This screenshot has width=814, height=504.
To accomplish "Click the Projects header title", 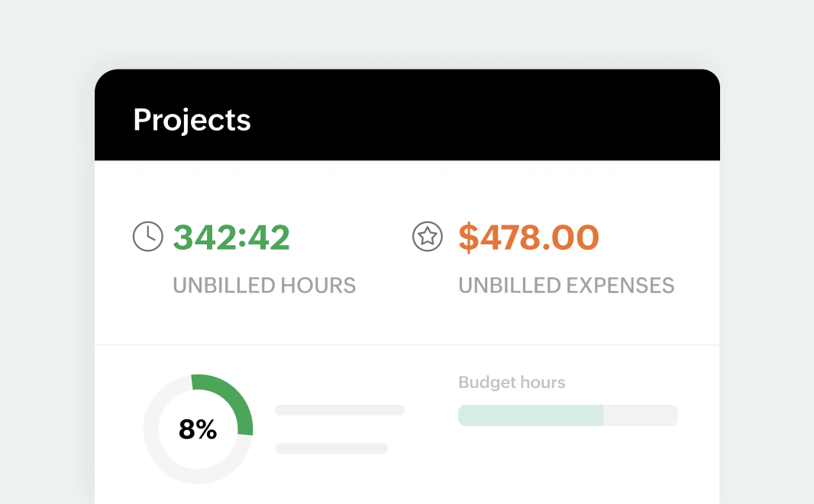I will (x=192, y=120).
